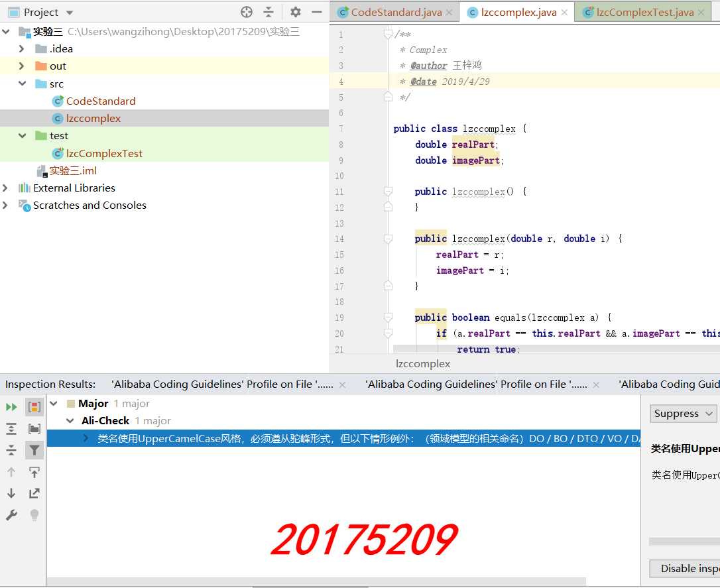Click the inspection description panel horizontal scrollbar

[684, 542]
